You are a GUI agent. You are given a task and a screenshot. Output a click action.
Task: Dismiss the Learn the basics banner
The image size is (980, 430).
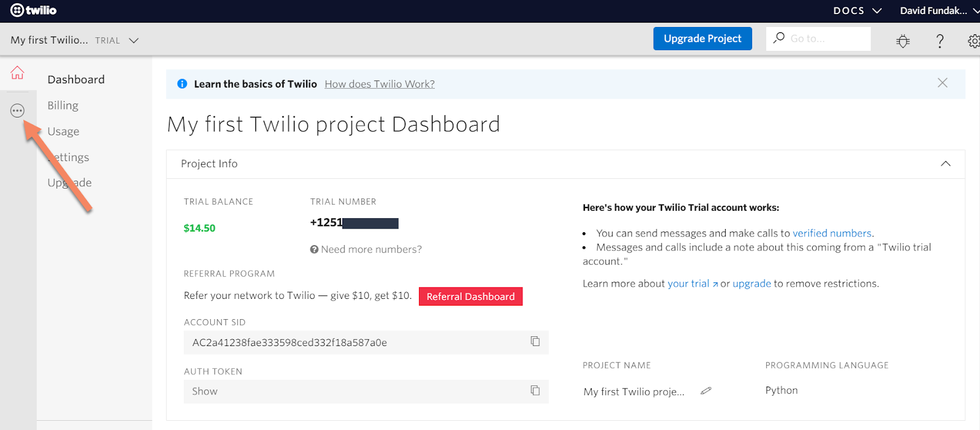(x=942, y=83)
